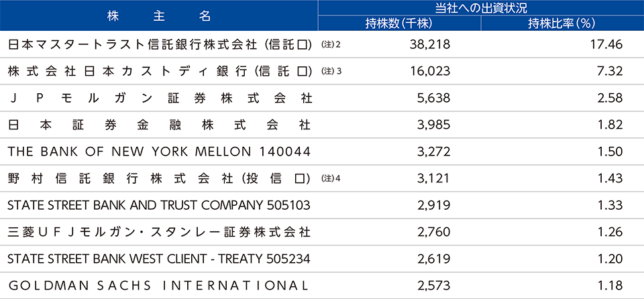Click footnote marker (注)4 beside 野村信託銀行
Viewport: 644px width, 299px height.
(x=331, y=178)
